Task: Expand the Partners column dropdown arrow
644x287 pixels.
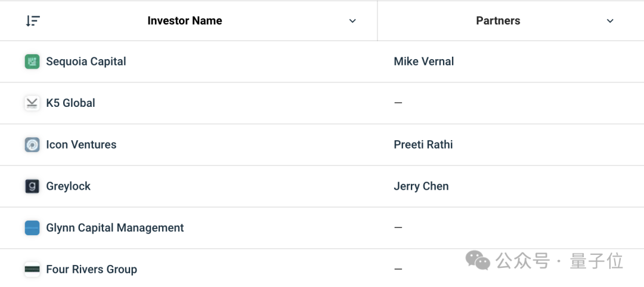Action: pos(611,21)
